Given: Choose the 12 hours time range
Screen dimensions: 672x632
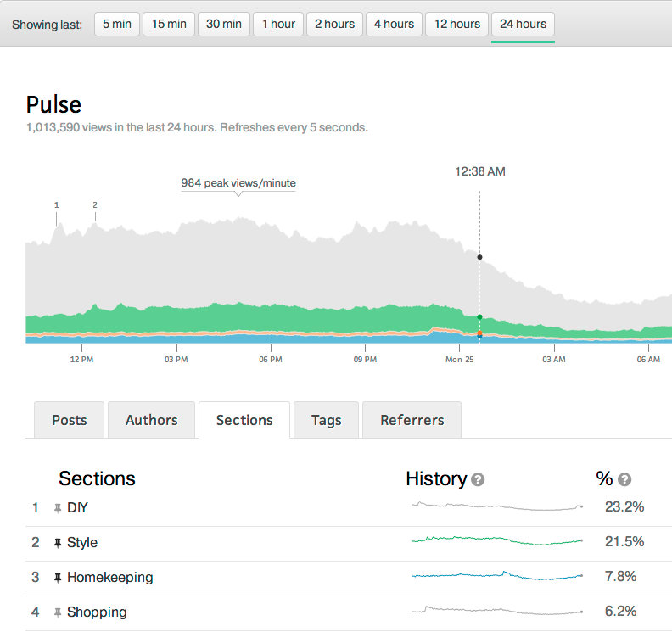Looking at the screenshot, I should point(456,24).
